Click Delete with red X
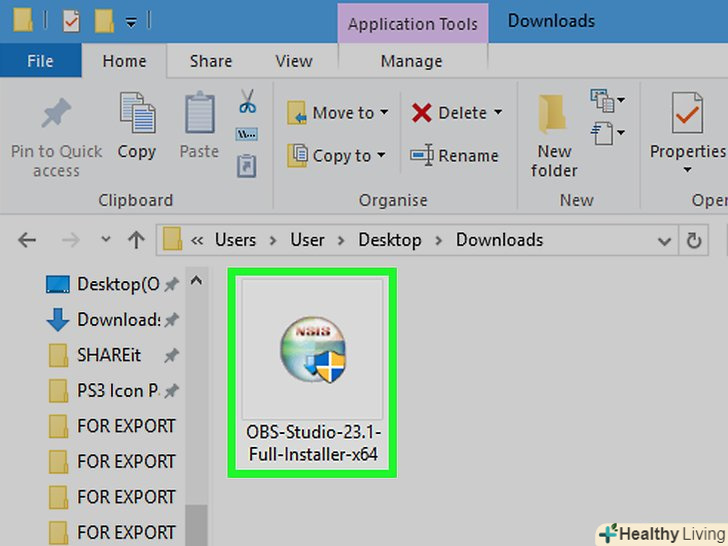Screen dimensions: 728x546 (448, 112)
